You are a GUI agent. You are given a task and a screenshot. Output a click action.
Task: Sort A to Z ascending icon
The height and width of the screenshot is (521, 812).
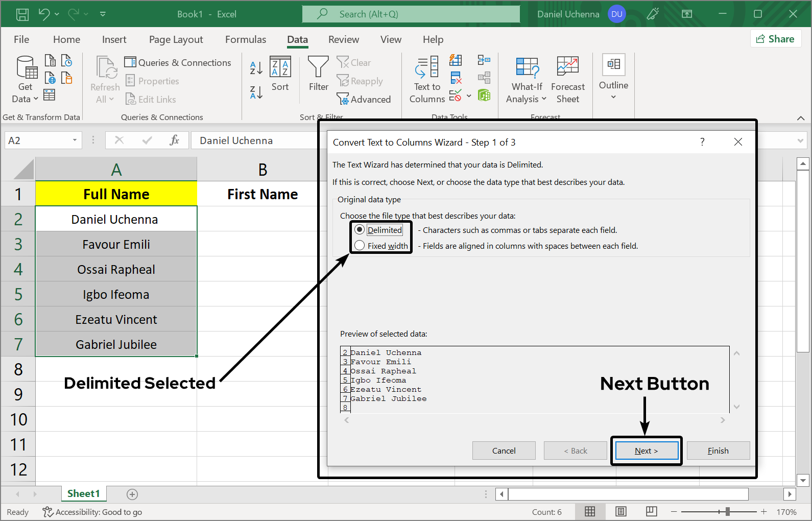[x=256, y=67]
